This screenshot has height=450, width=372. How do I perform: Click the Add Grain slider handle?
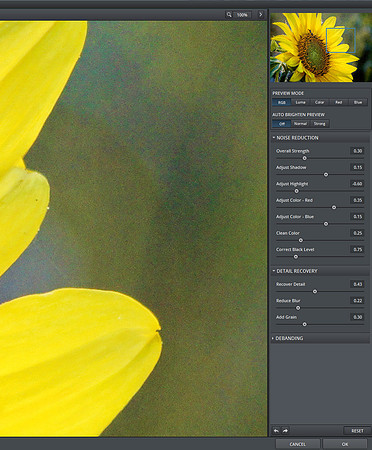[304, 324]
